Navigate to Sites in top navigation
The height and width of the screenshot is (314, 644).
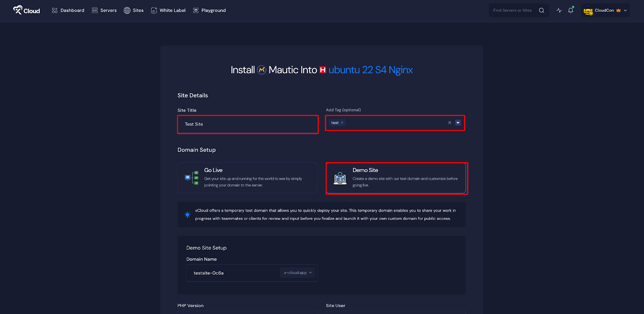tap(134, 10)
